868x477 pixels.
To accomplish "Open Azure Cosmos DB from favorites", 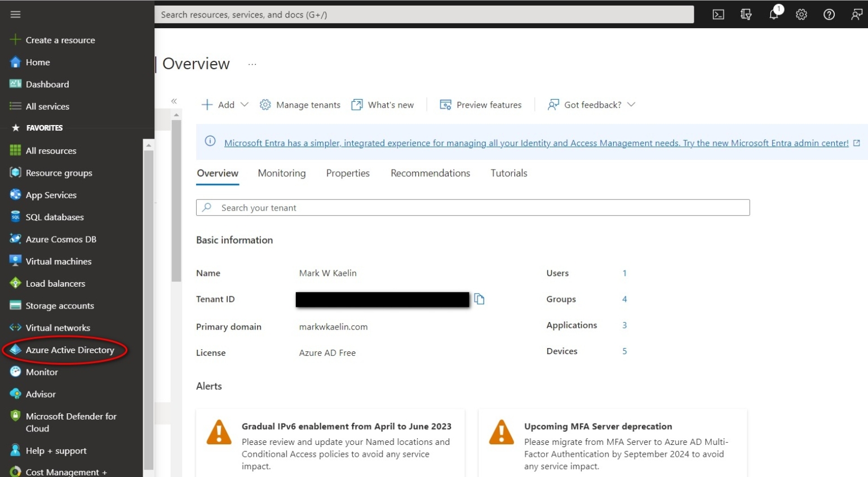I will 60,239.
